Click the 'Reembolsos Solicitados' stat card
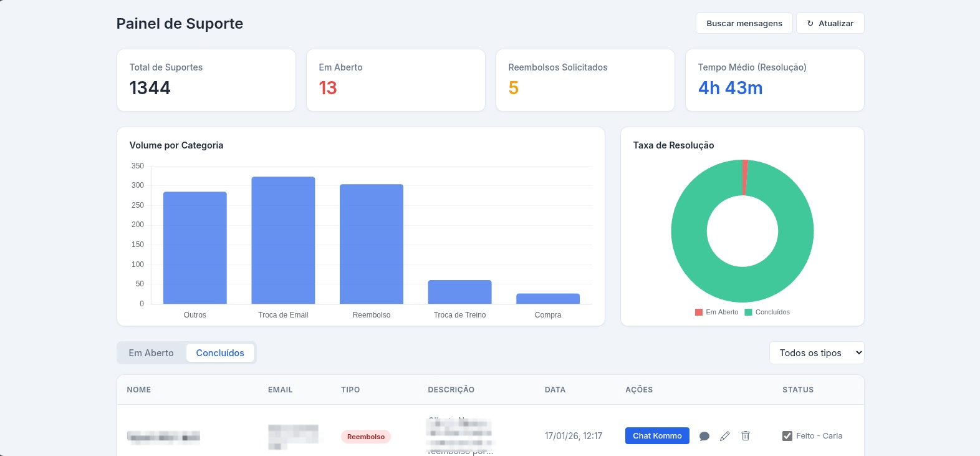 pyautogui.click(x=585, y=80)
